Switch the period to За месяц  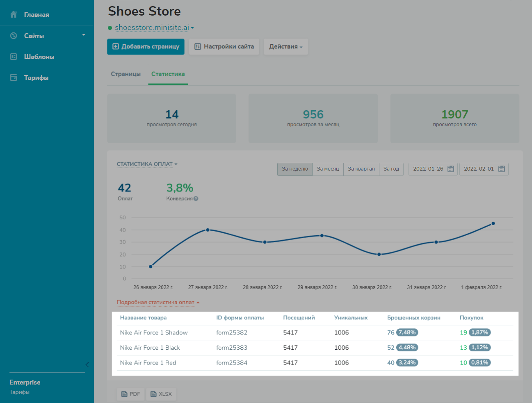[x=328, y=169]
